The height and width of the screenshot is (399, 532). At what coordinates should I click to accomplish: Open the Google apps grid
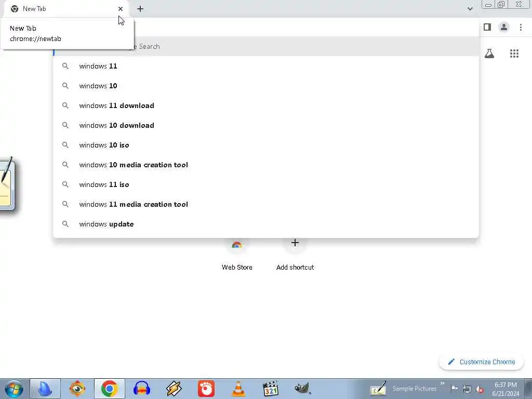pyautogui.click(x=514, y=54)
